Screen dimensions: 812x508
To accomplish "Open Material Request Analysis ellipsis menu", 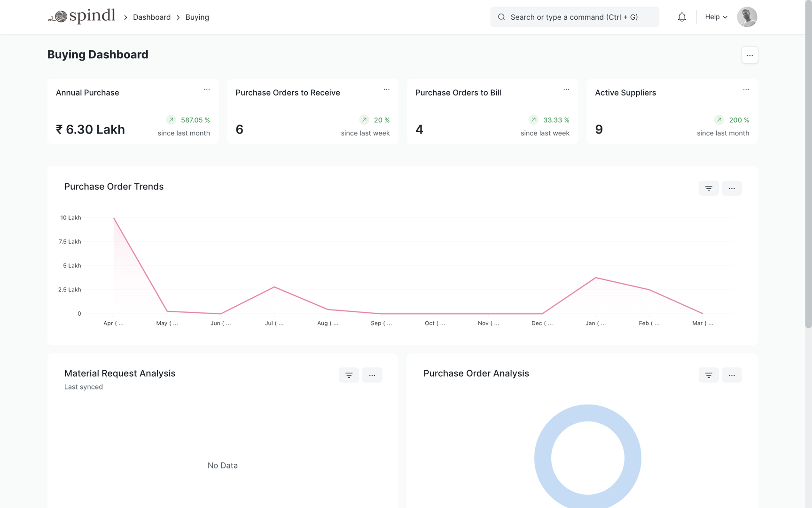I will tap(372, 375).
